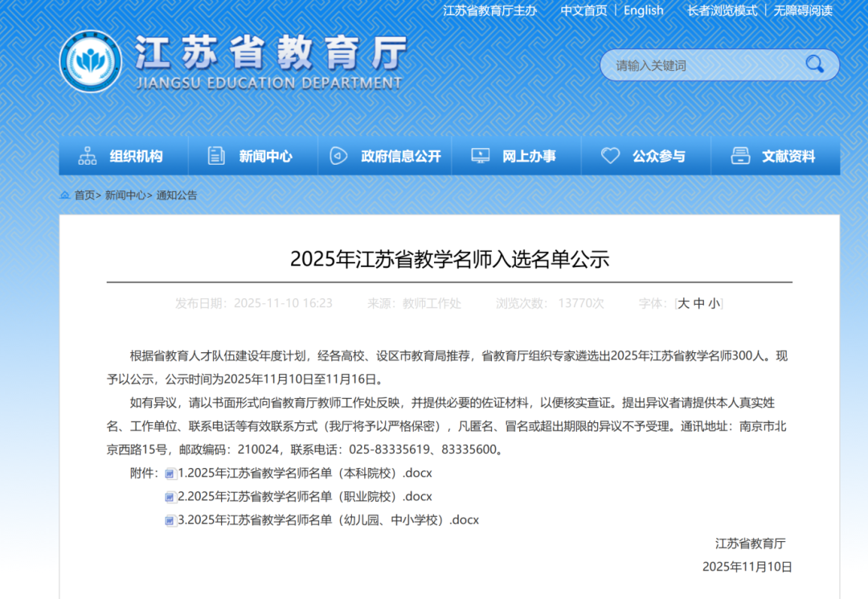Image resolution: width=868 pixels, height=599 pixels.
Task: Click the 文献资料 printer icon
Action: 742,156
